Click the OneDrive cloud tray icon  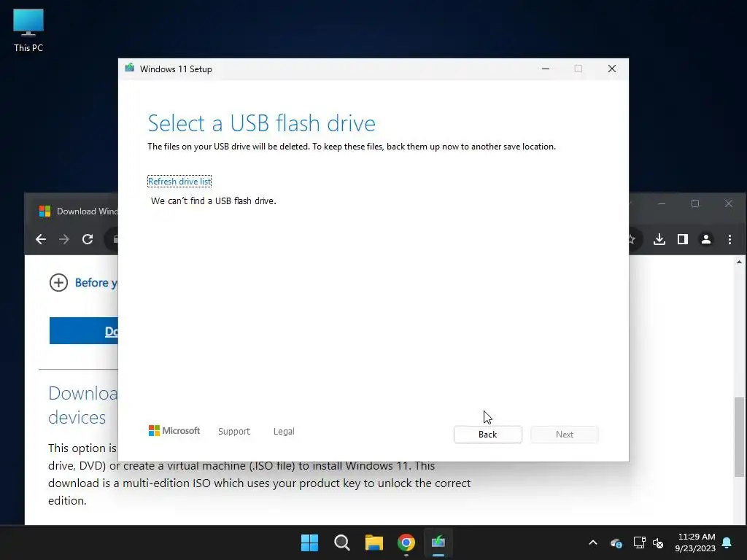[616, 542]
